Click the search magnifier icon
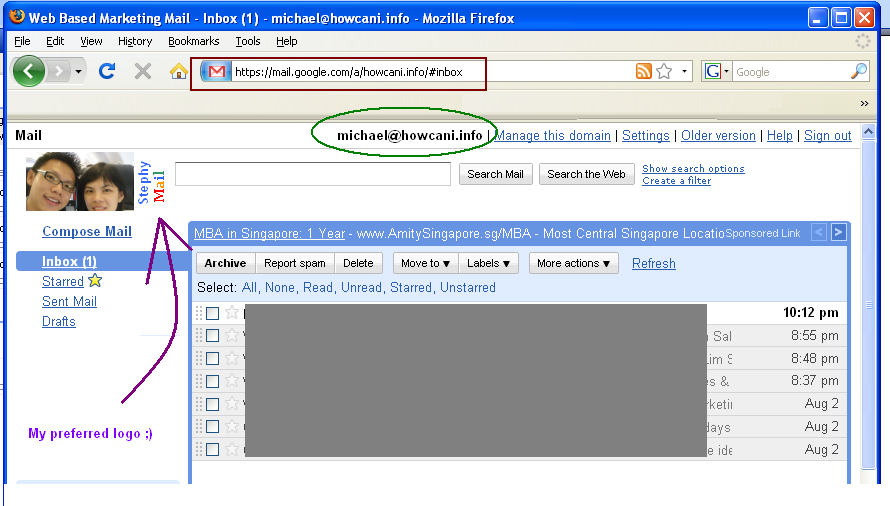 pyautogui.click(x=859, y=72)
